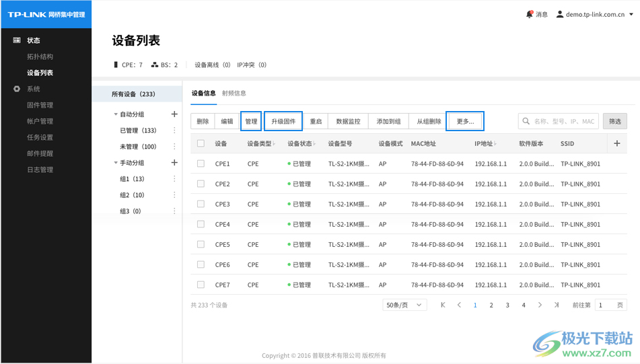640x364 pixels.
Task: Click the 数据监控 button
Action: 348,121
